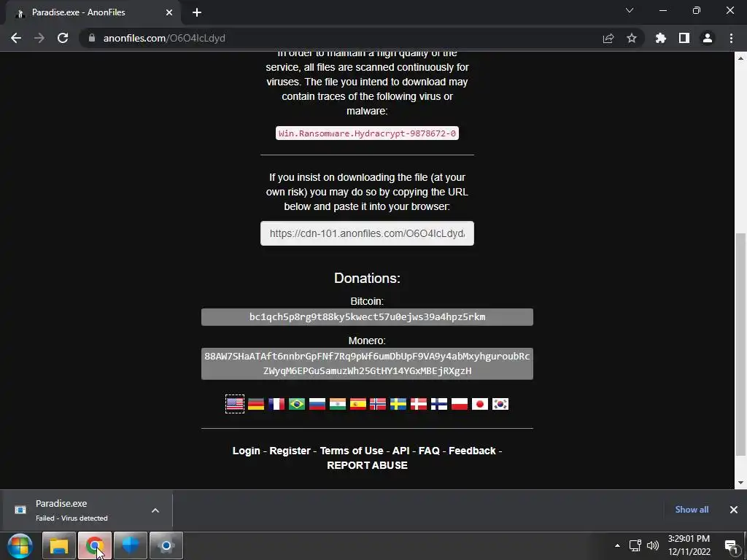Click the vertical scrollbar thumb
Viewport: 747px width, 560px height.
tap(740, 344)
